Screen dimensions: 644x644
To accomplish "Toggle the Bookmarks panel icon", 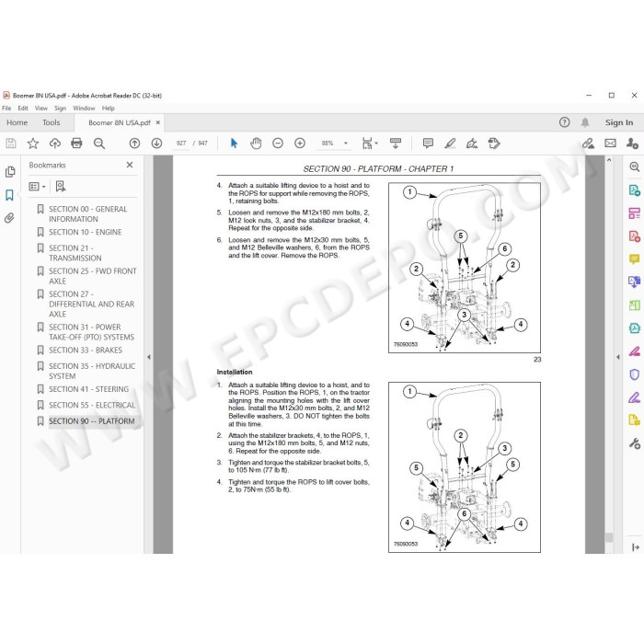I will [x=10, y=195].
